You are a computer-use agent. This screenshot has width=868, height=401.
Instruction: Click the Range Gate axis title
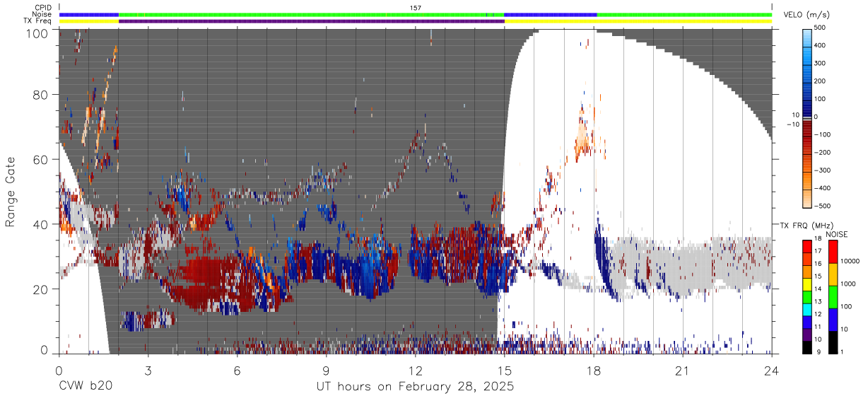[11, 192]
